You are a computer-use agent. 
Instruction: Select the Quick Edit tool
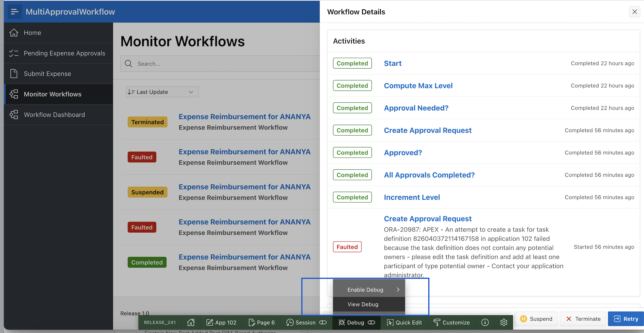(x=404, y=322)
